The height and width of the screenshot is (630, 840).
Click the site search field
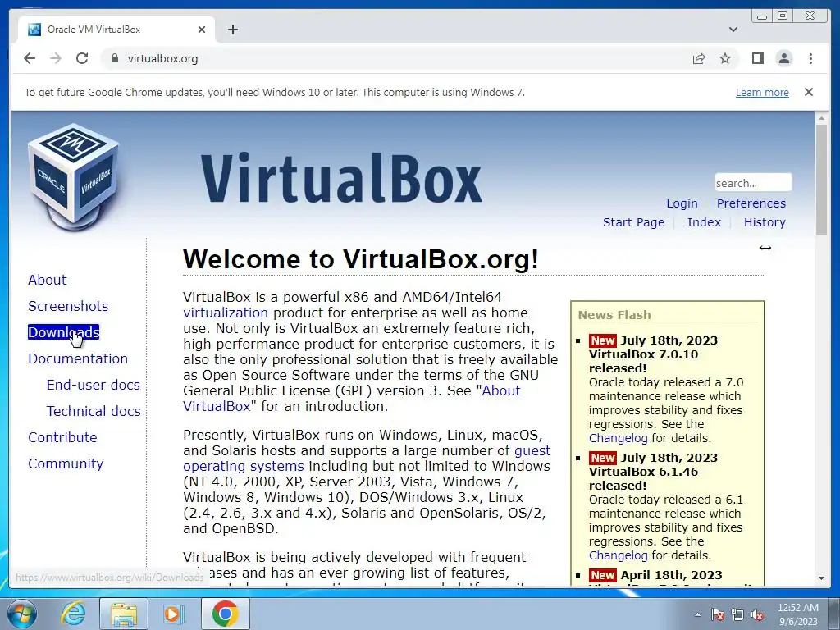coord(753,183)
